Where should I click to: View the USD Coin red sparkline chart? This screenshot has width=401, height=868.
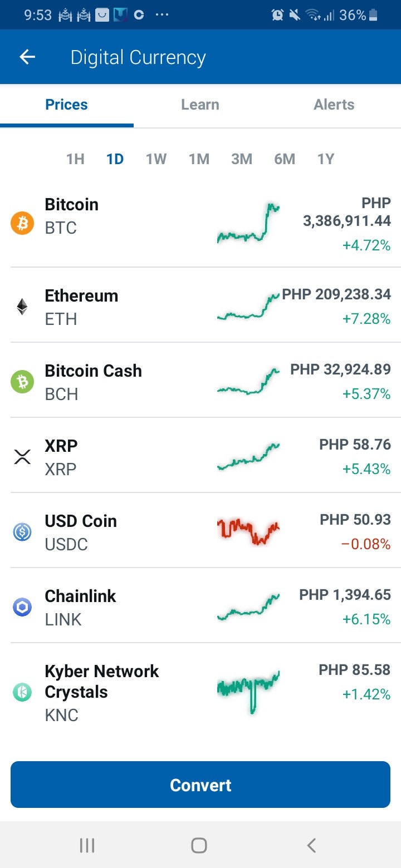(248, 531)
